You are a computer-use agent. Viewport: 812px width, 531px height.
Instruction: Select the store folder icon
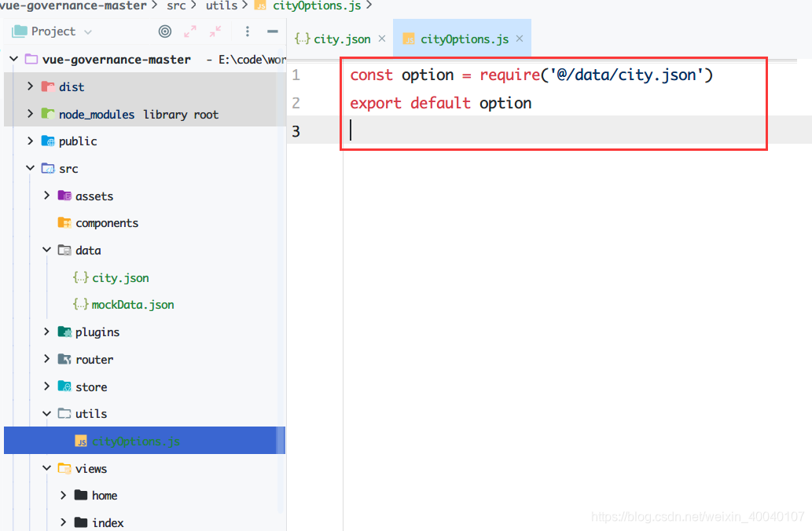pyautogui.click(x=64, y=386)
